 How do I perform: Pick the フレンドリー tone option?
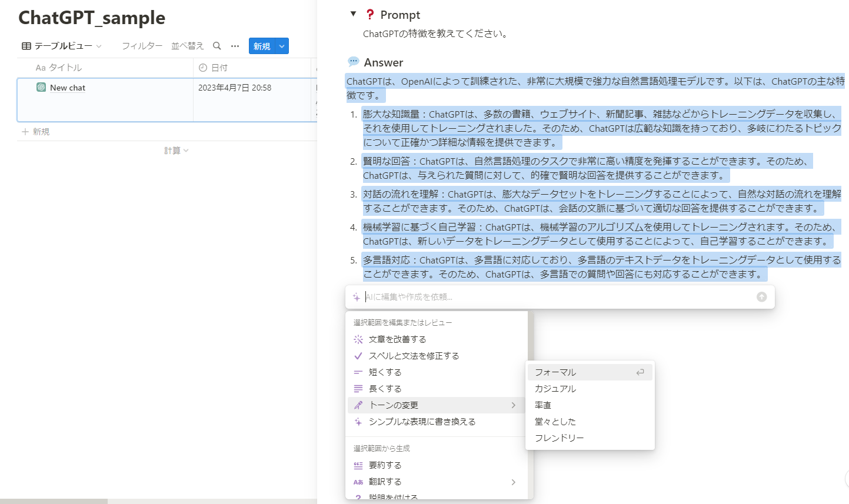559,438
